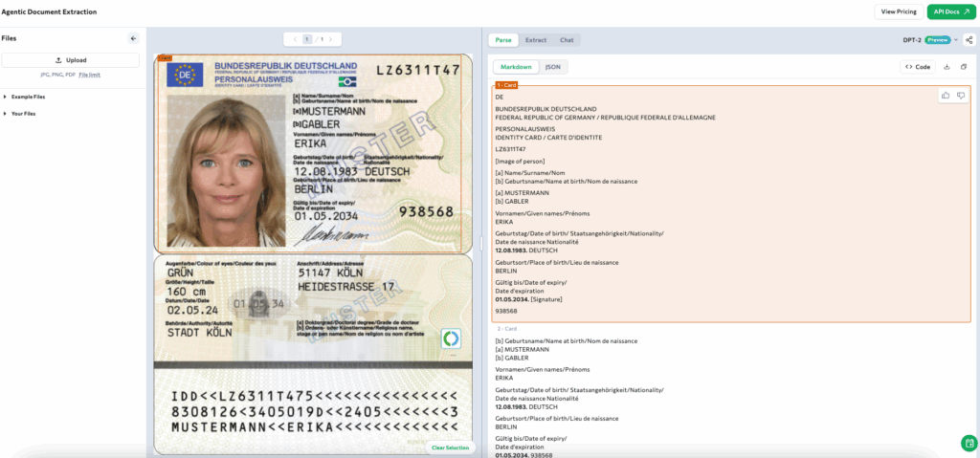The image size is (980, 458).
Task: Click the API Docs button
Action: (x=950, y=11)
